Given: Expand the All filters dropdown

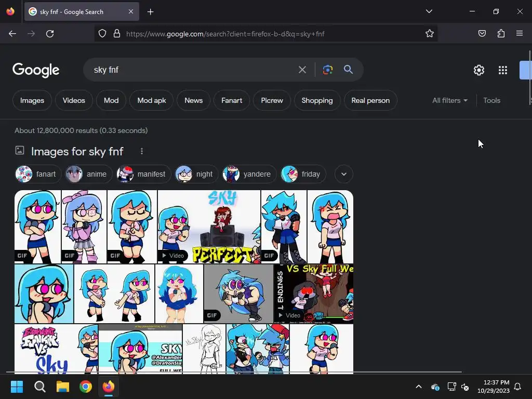Looking at the screenshot, I should [x=450, y=100].
